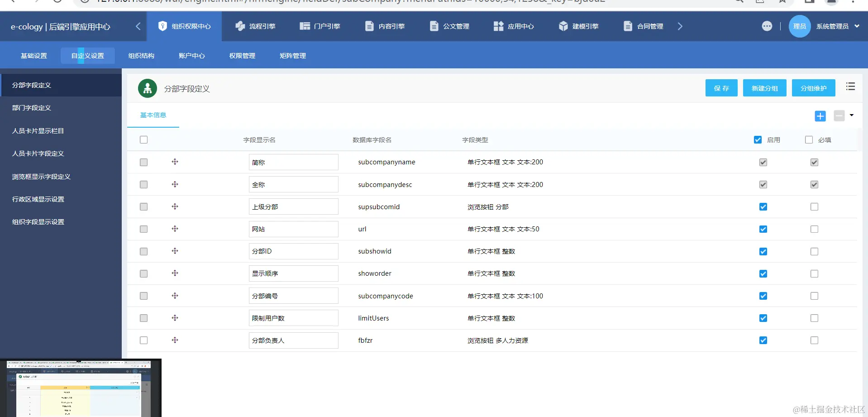Click the green 分部字段定义 page icon
868x417 pixels.
coord(148,88)
